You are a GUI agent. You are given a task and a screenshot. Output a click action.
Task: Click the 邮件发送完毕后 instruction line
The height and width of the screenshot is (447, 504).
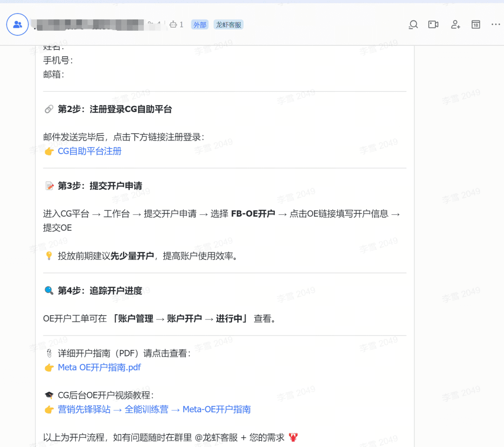tap(124, 137)
